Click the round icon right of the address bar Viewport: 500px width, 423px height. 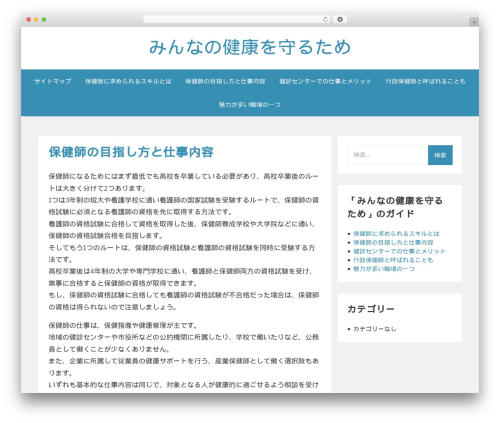pyautogui.click(x=340, y=20)
